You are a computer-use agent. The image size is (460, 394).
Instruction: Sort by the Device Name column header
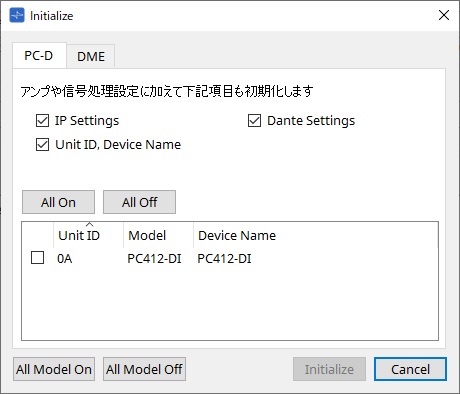pos(315,235)
